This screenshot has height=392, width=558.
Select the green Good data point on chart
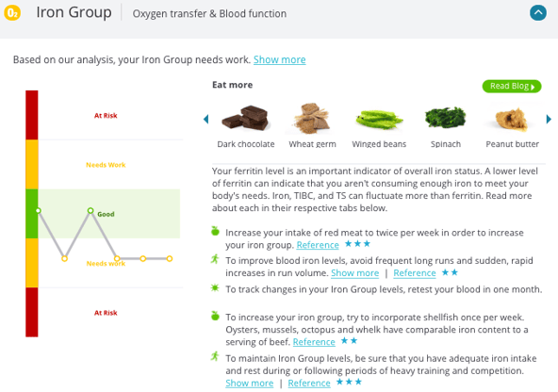point(90,210)
